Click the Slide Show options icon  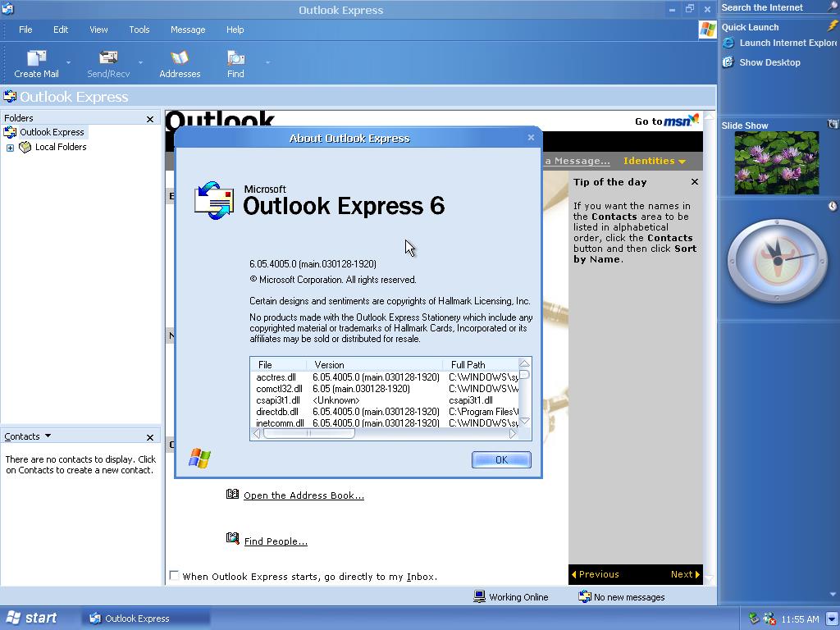coord(833,125)
